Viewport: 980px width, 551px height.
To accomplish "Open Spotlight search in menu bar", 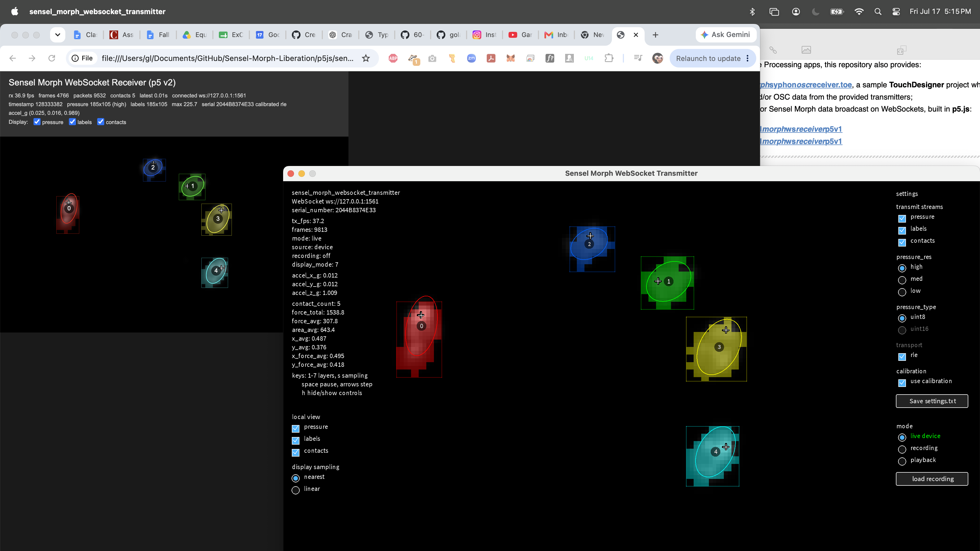I will coord(878,11).
